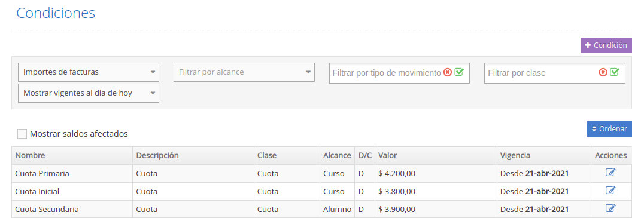Click the Vigencia column header
644x218 pixels.
(x=515, y=156)
